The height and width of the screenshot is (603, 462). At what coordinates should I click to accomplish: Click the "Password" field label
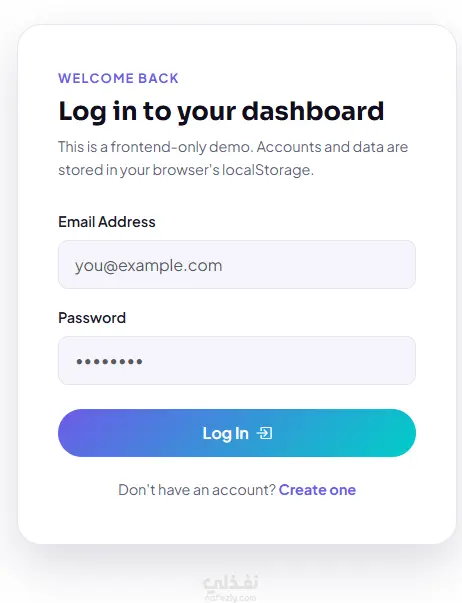point(92,318)
